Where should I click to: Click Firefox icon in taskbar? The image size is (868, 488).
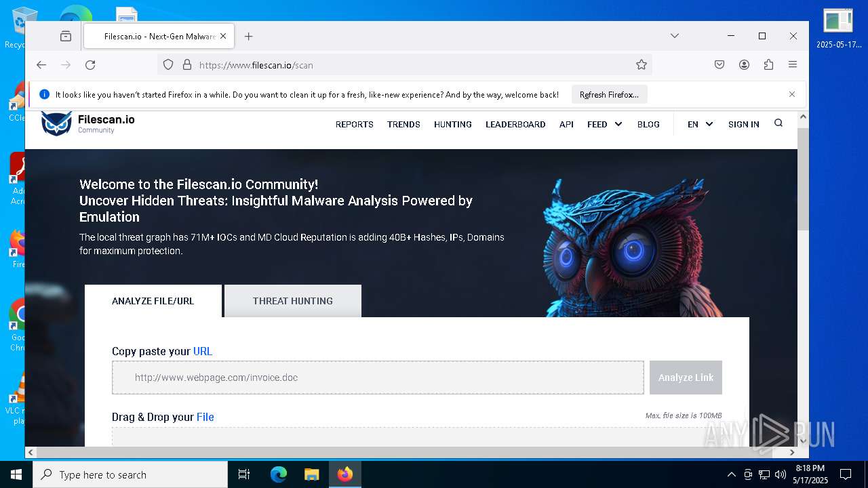tap(345, 474)
